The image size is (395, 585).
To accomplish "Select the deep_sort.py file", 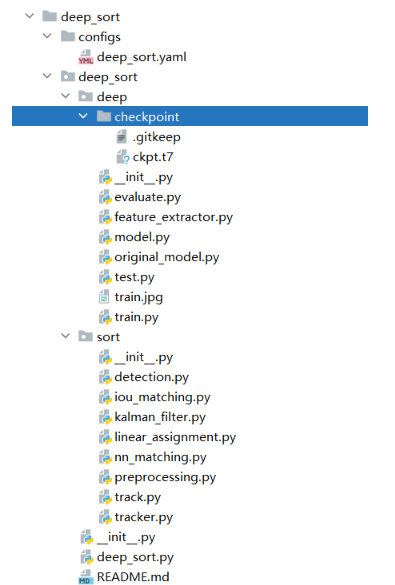I will [x=135, y=557].
